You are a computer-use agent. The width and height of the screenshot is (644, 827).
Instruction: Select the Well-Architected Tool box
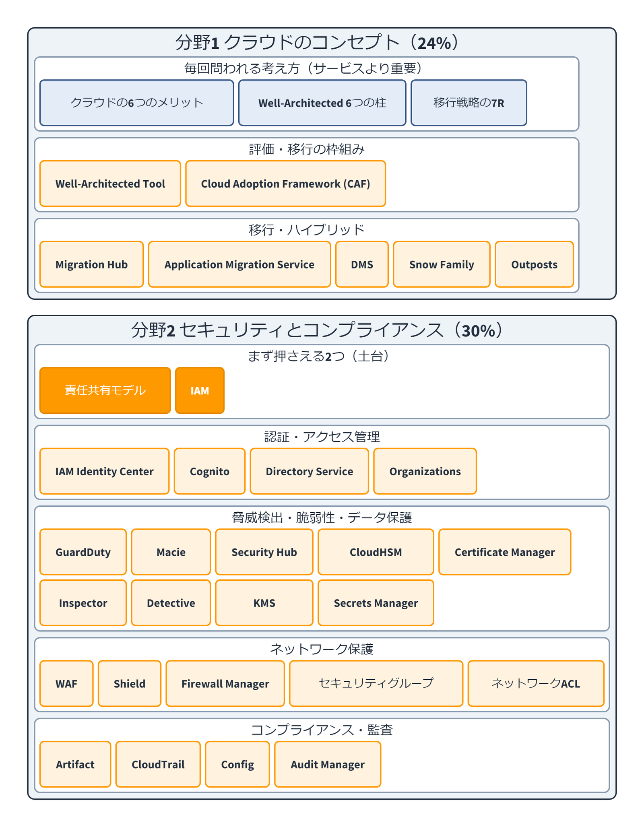[110, 184]
